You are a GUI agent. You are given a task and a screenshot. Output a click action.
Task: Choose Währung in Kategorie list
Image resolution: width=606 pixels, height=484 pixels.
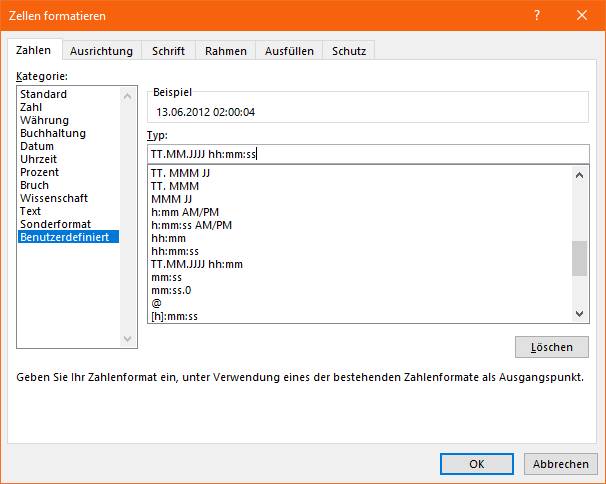pos(44,120)
